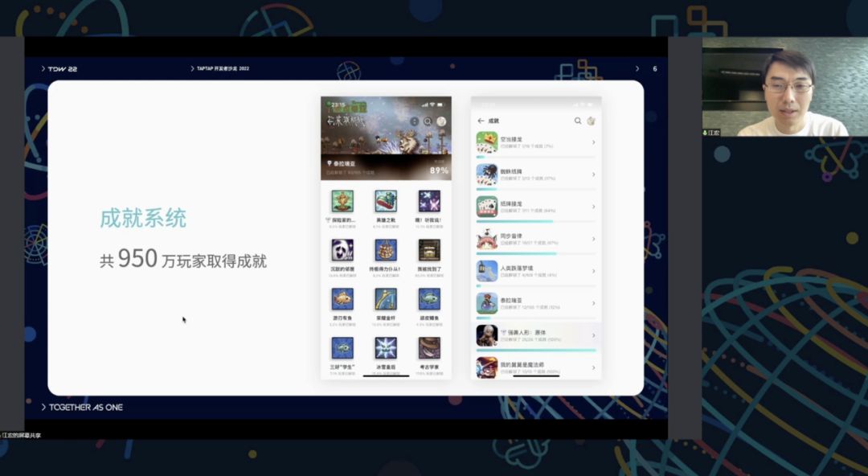868x476 pixels.
Task: Open the speaker's webcam video thumbnail
Action: tap(785, 87)
